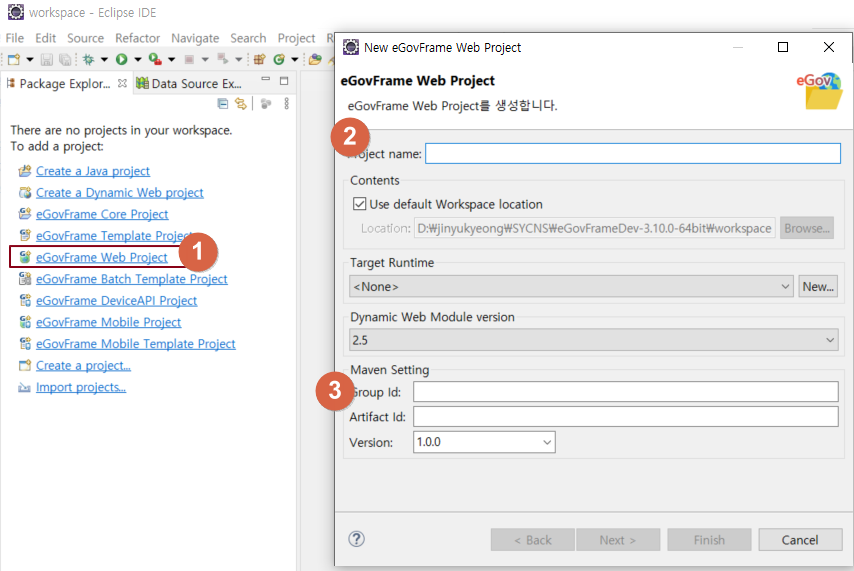Open the Navigate menu
Screen dimensions: 854x571
pos(195,38)
